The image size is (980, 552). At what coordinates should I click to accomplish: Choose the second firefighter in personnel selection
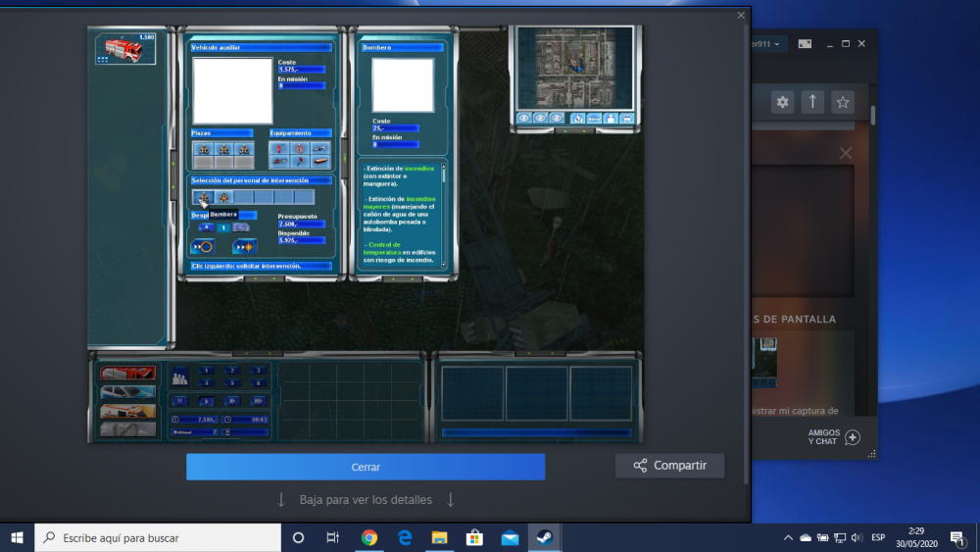[x=223, y=197]
